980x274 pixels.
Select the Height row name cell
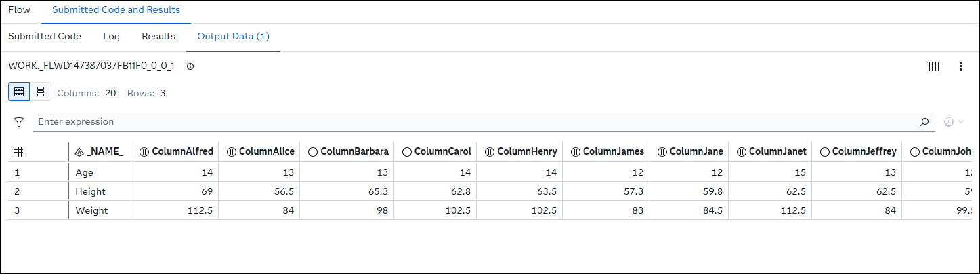[x=92, y=192]
